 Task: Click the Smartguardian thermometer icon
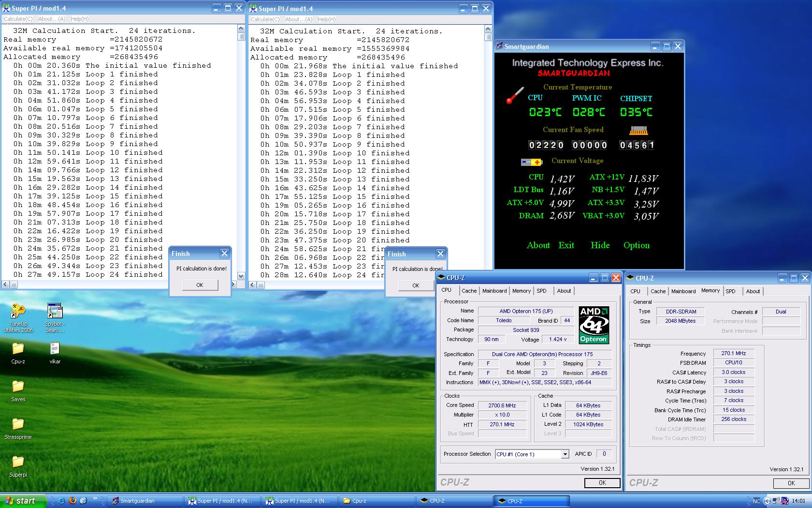(515, 95)
